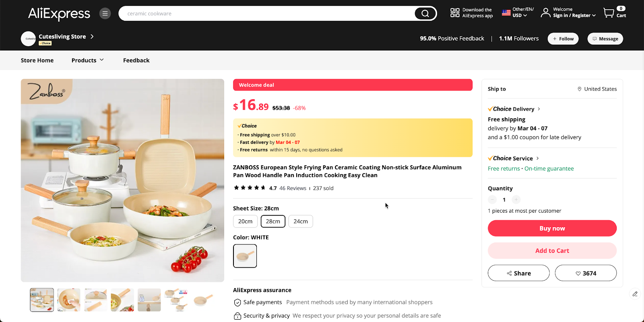Viewport: 644px width, 322px height.
Task: Click the search magnifier icon
Action: coord(425,13)
